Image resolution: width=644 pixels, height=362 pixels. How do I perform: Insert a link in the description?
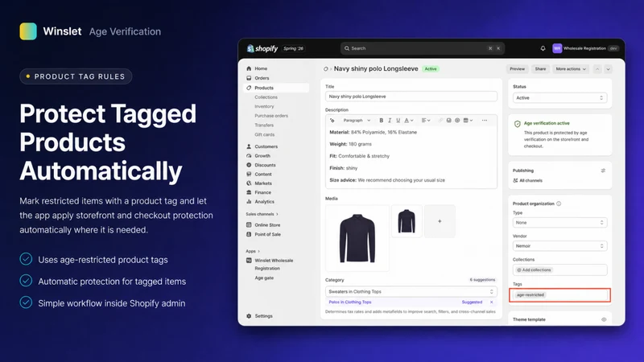tap(440, 120)
